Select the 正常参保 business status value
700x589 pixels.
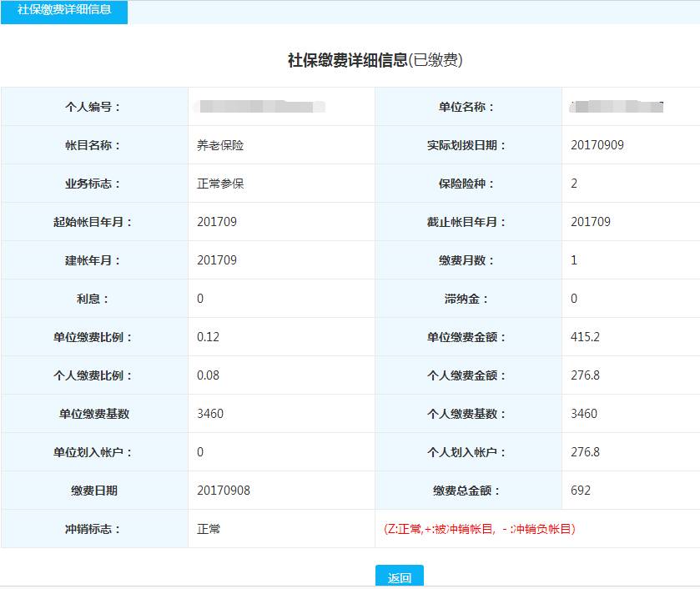click(x=220, y=184)
